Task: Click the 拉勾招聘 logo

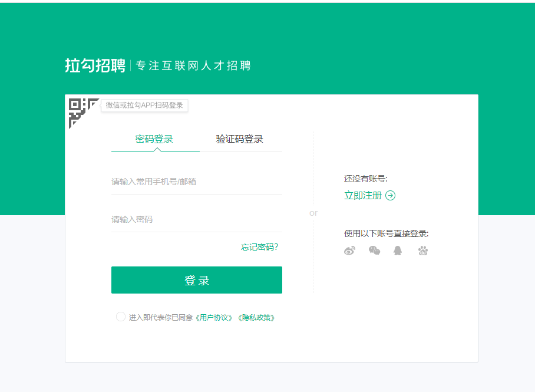Action: [x=95, y=65]
